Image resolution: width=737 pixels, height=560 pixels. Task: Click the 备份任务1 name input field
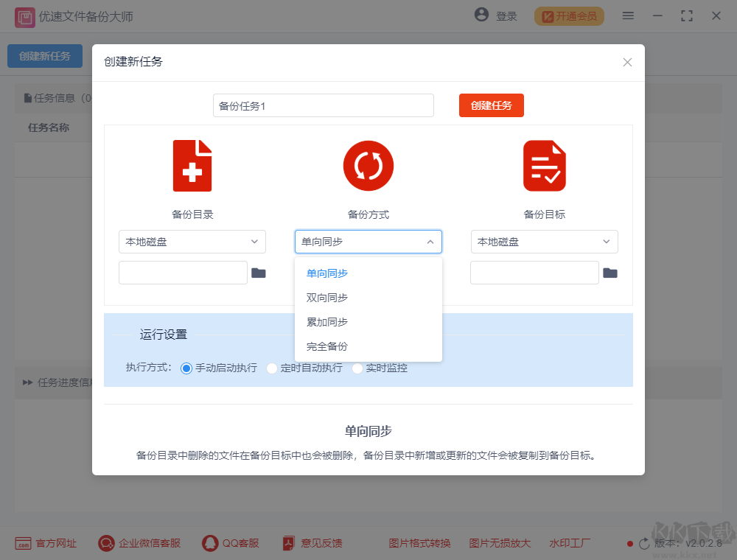pyautogui.click(x=323, y=105)
